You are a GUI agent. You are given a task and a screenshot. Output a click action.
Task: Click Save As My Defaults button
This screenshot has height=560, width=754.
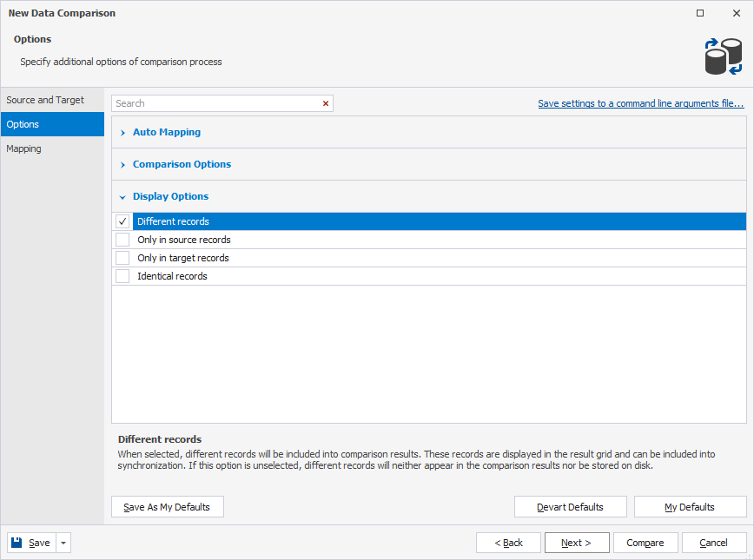click(x=167, y=507)
